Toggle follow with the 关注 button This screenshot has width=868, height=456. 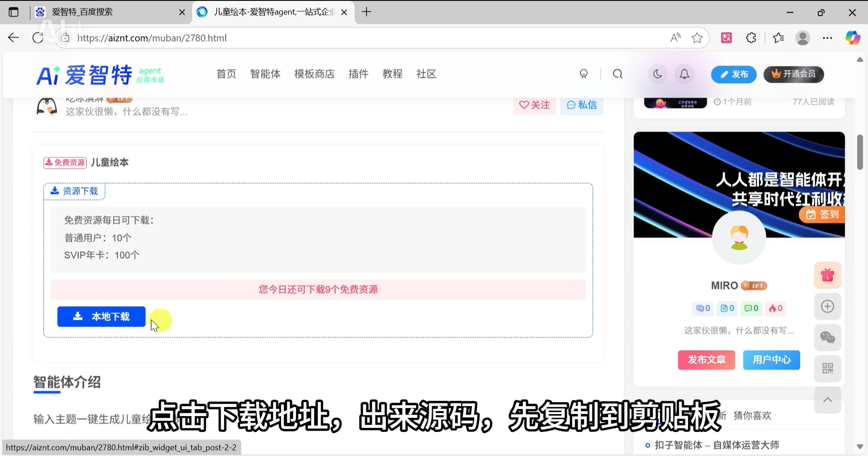[534, 105]
